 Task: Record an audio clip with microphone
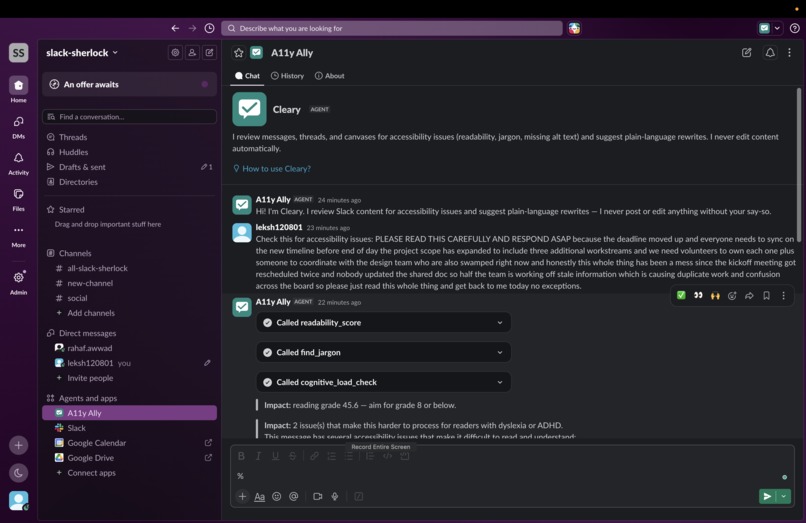tap(335, 496)
